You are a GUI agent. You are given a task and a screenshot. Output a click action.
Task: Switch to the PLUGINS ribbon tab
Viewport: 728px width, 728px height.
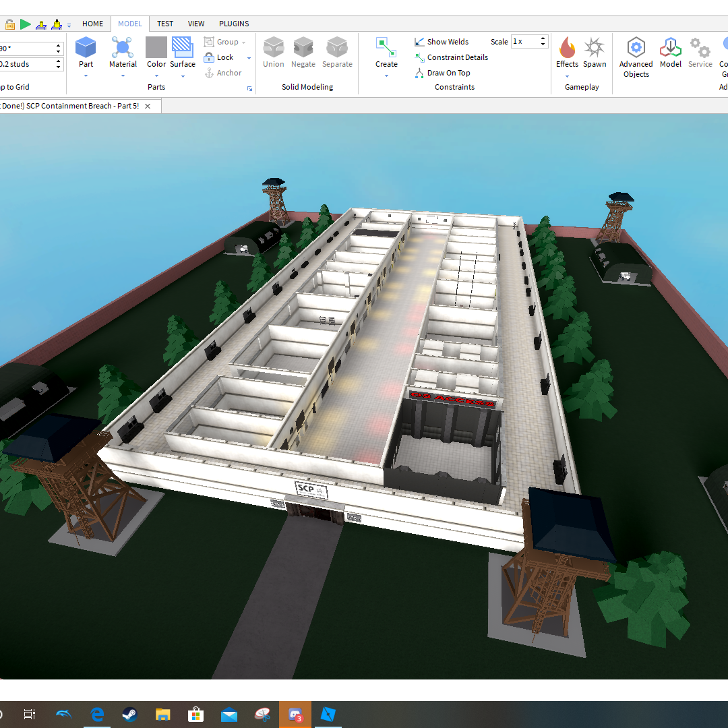click(234, 24)
